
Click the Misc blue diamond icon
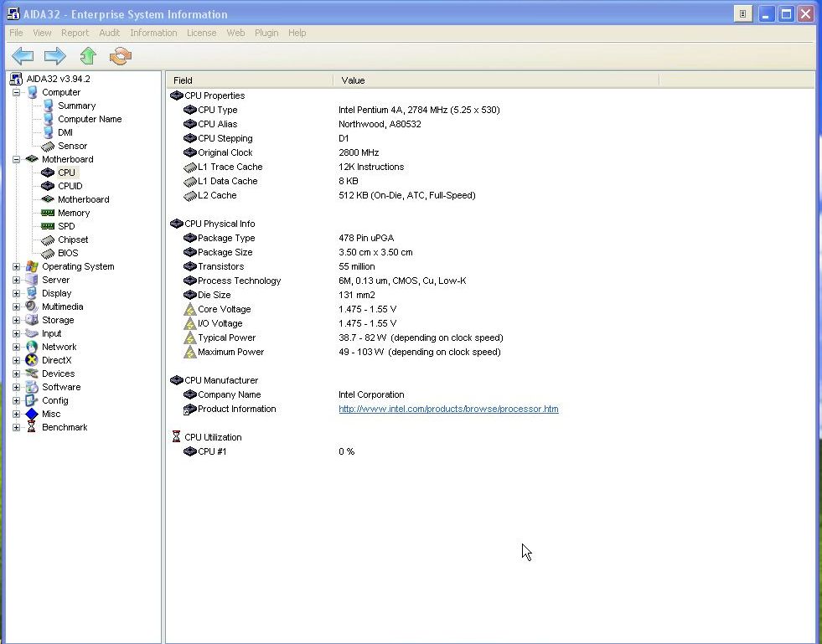coord(32,414)
